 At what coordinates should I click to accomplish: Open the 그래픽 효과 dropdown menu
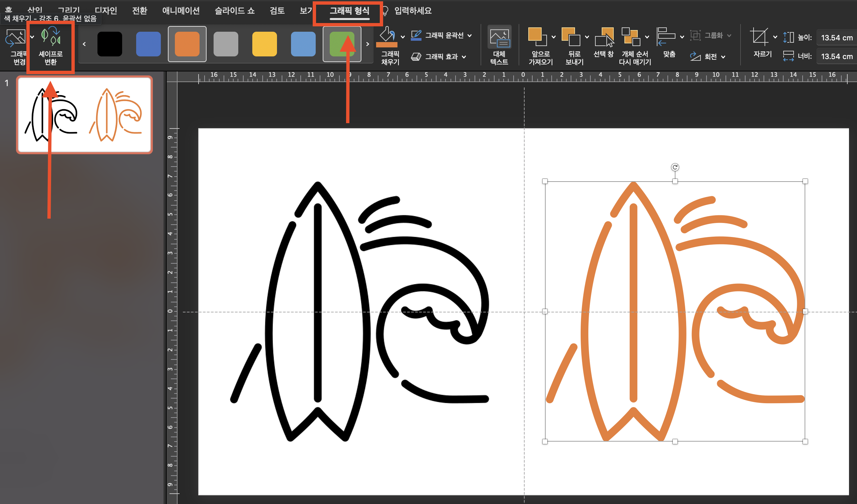(x=464, y=57)
